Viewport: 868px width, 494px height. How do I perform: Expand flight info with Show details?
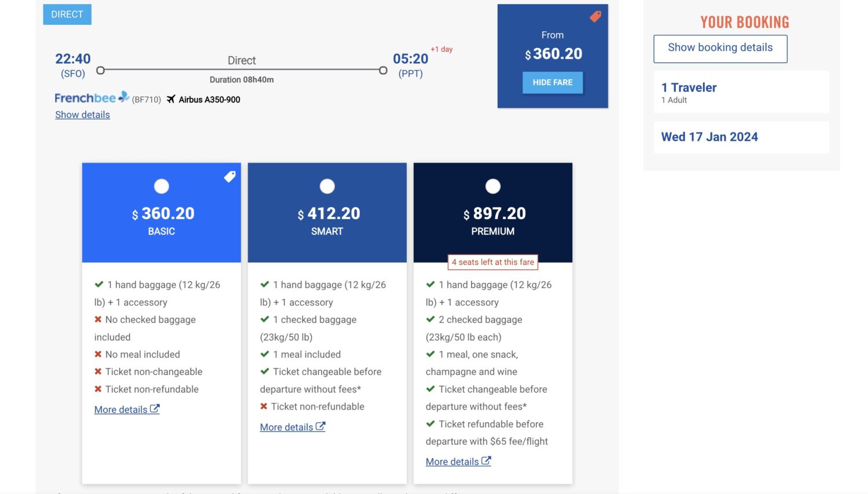coord(82,115)
